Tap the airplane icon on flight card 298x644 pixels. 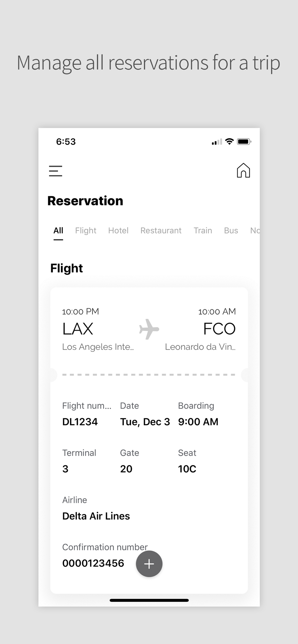(x=149, y=329)
